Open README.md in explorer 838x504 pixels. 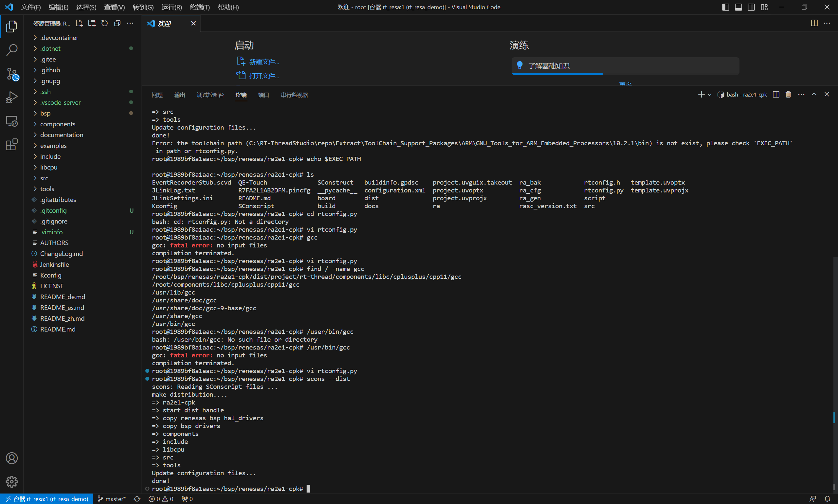pos(82,329)
